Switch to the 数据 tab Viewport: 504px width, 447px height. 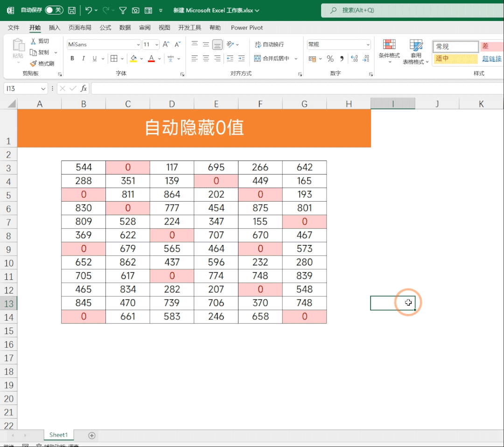125,28
